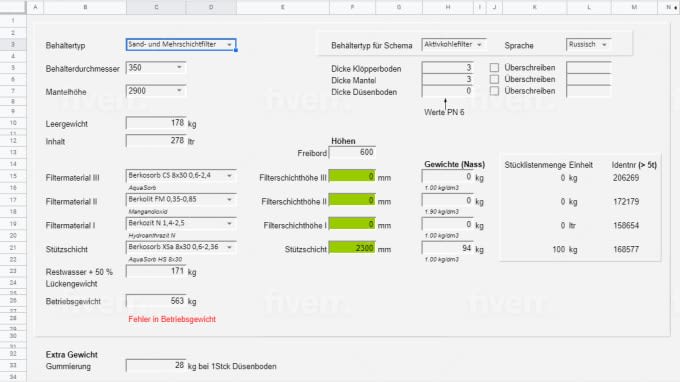Screen dimensions: 680x382
Task: Open the Filtermaterial II dropdown
Action: coord(181,199)
